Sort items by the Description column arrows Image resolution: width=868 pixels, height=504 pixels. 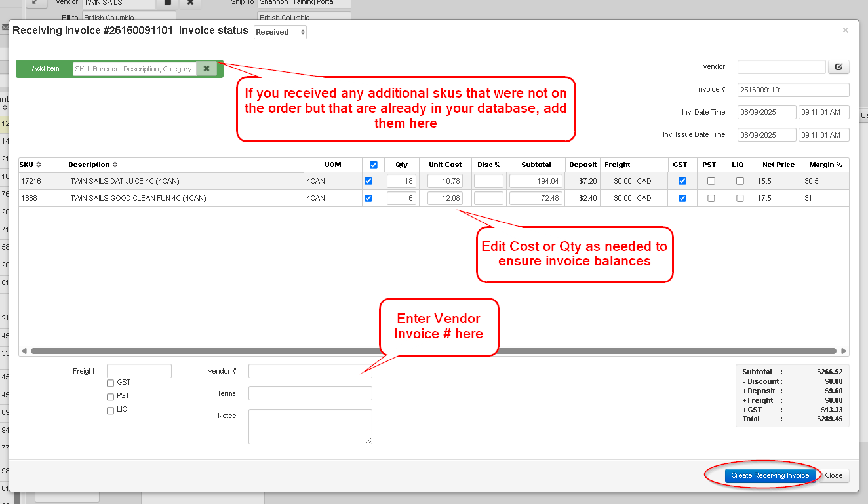tap(115, 165)
